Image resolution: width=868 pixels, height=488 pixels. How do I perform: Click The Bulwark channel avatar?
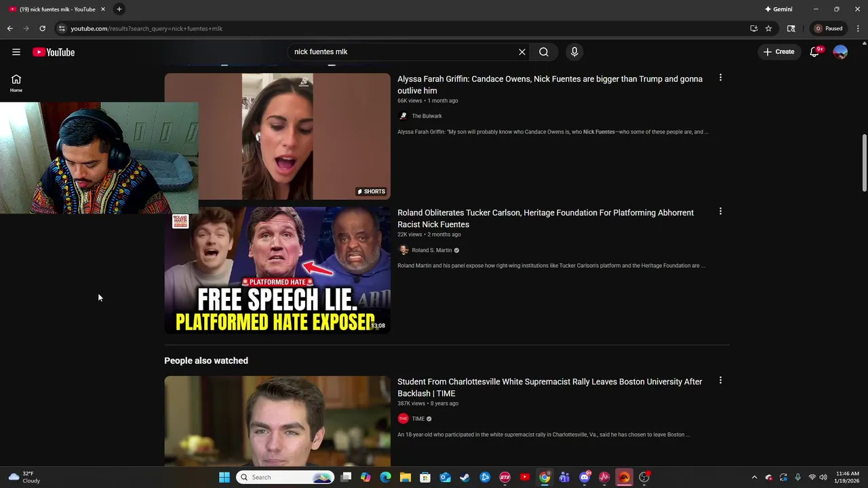(403, 116)
